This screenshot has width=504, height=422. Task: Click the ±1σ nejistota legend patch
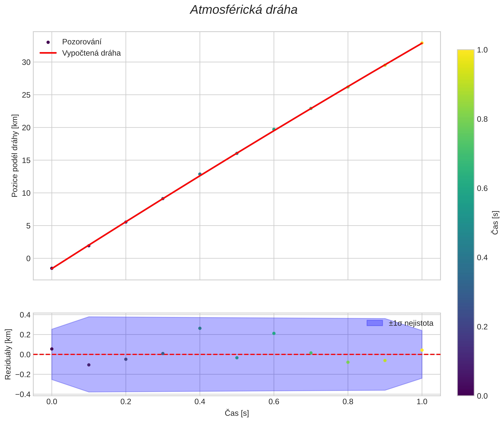point(374,323)
